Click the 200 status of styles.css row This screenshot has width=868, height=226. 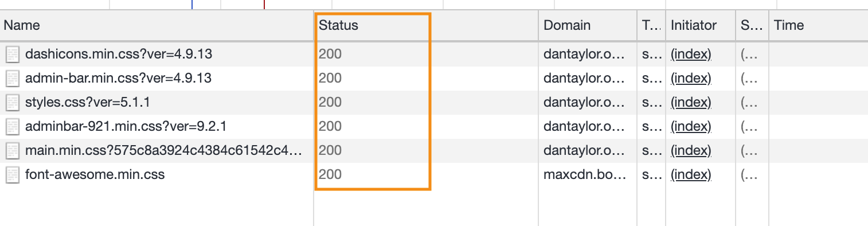(330, 103)
